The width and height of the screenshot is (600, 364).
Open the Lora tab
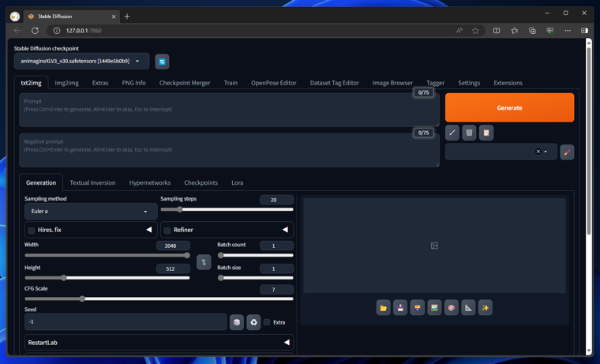[238, 182]
